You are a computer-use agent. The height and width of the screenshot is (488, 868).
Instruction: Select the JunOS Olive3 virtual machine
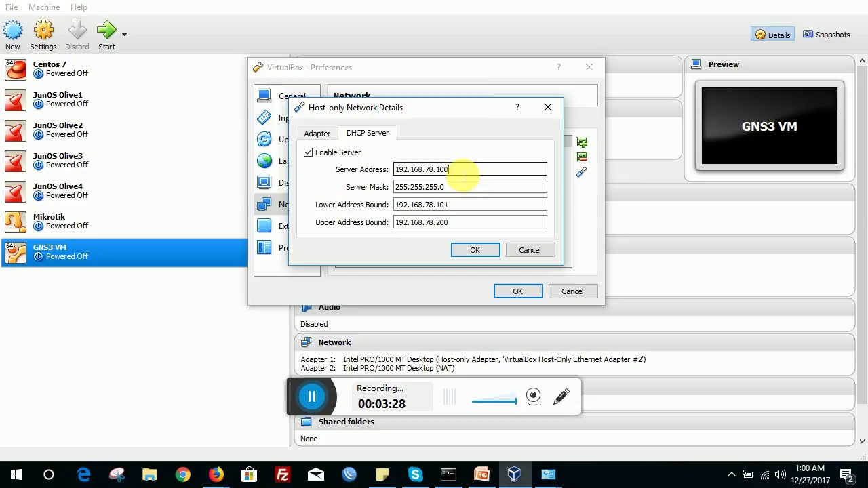click(124, 160)
